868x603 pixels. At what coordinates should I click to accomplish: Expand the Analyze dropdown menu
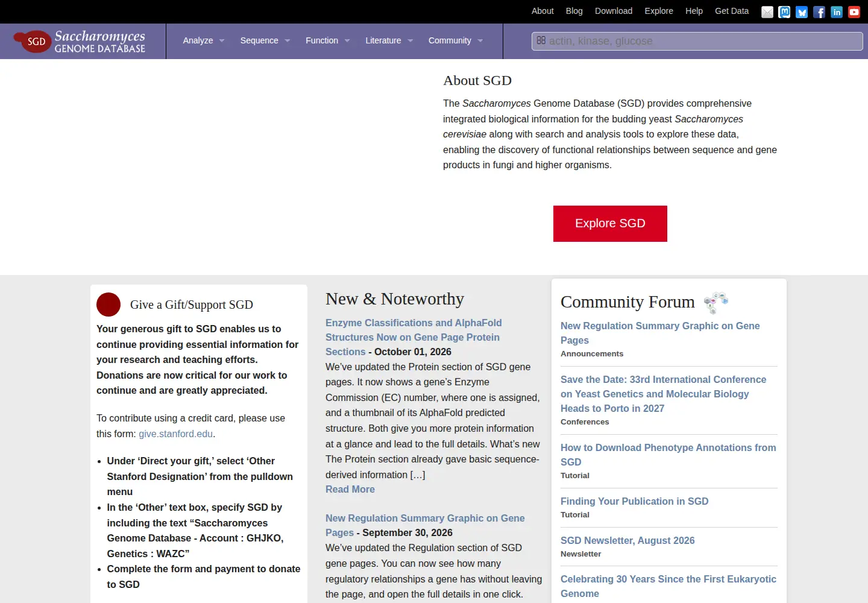(204, 41)
